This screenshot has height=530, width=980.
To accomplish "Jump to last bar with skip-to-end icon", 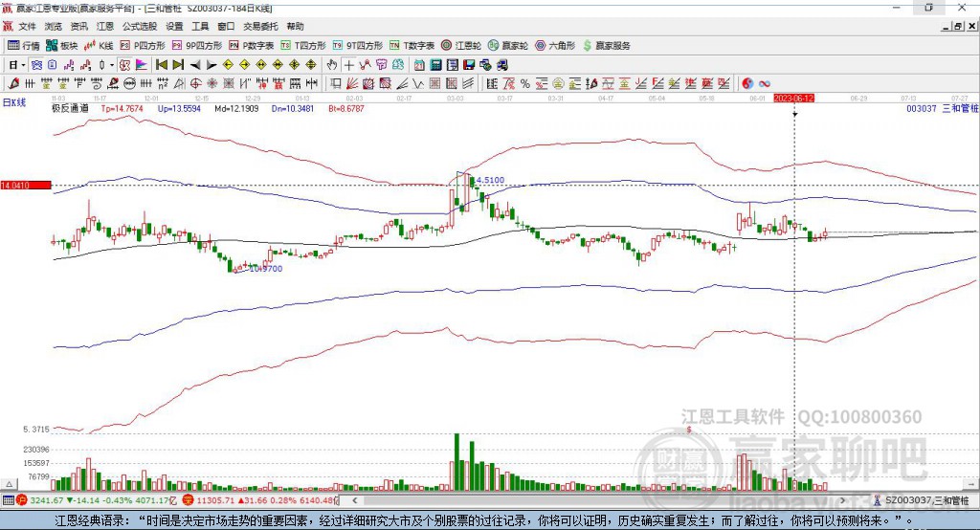I will coord(178,65).
